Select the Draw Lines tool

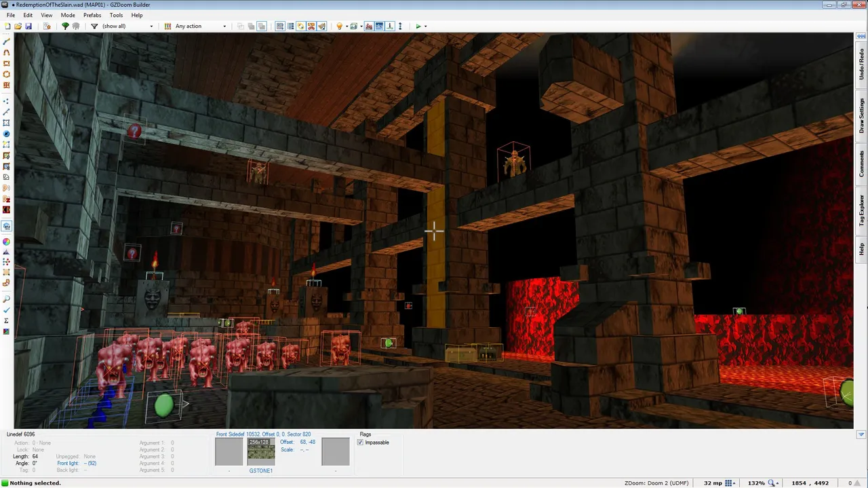click(7, 41)
